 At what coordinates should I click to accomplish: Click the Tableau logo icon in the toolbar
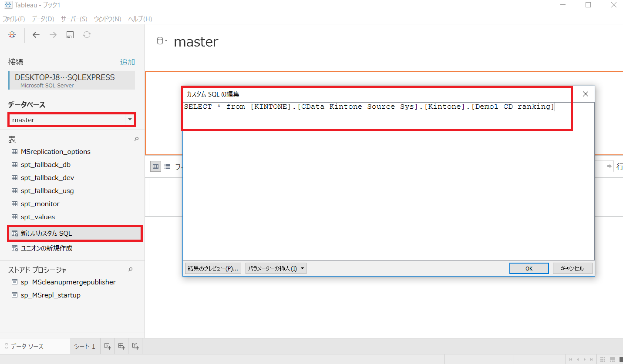12,35
